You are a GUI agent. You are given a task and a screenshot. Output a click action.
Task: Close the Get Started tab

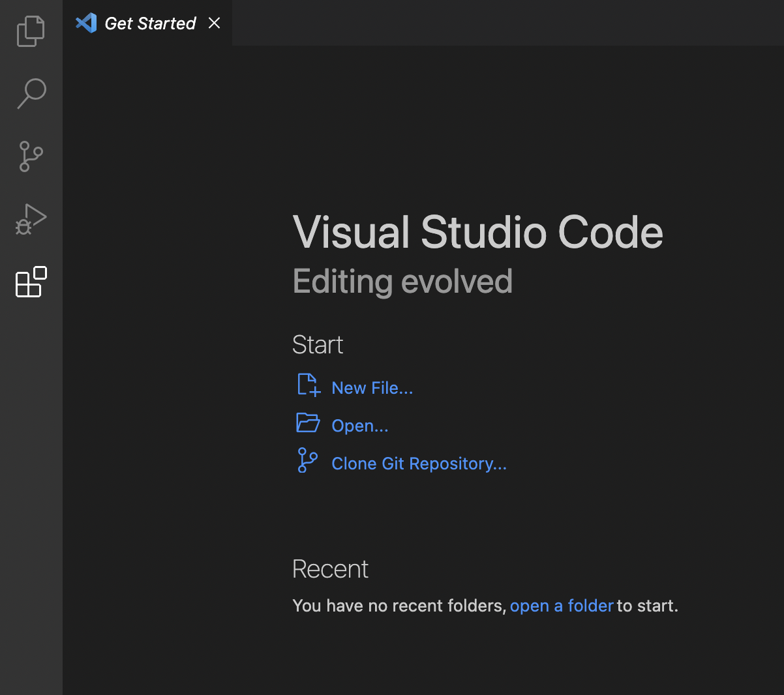pyautogui.click(x=214, y=23)
